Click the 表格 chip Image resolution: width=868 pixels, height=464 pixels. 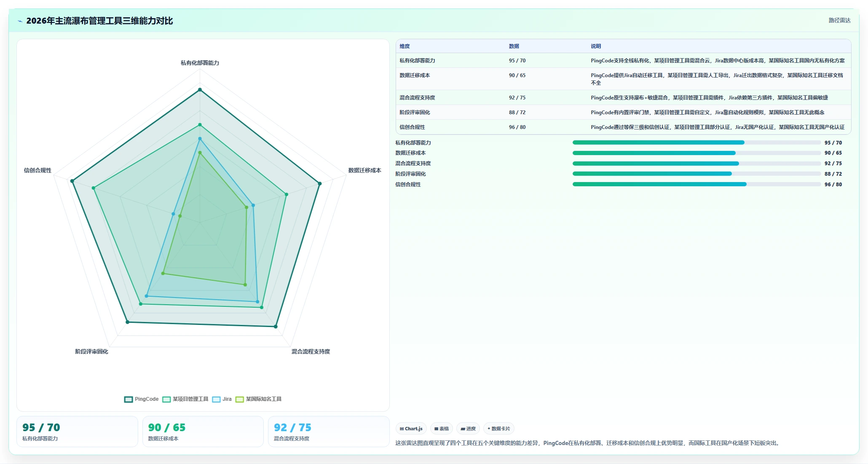click(x=441, y=429)
